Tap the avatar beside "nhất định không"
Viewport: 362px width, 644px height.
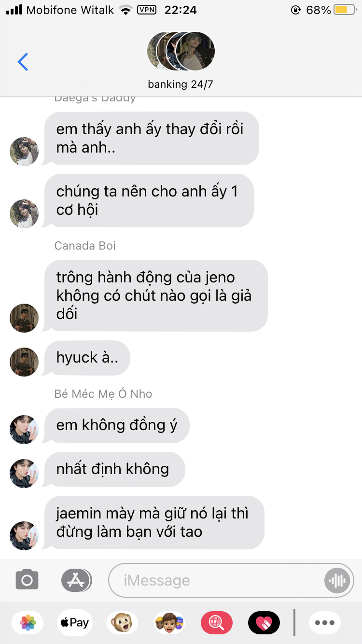(x=24, y=473)
